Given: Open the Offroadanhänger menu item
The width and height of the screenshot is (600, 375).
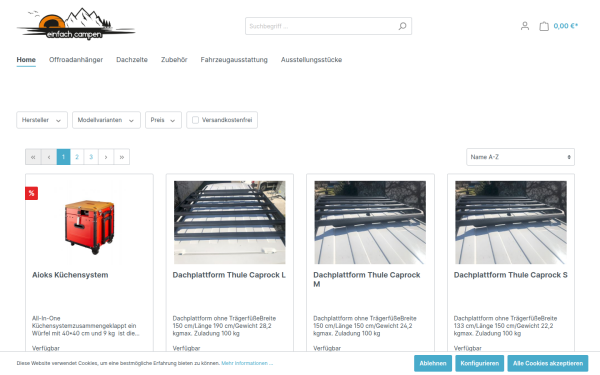Looking at the screenshot, I should pyautogui.click(x=76, y=60).
